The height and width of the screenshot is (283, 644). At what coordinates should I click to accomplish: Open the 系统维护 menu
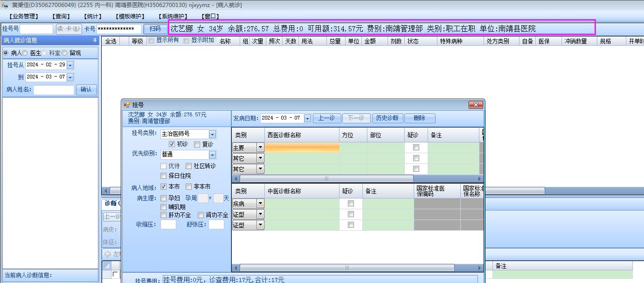pos(173,16)
